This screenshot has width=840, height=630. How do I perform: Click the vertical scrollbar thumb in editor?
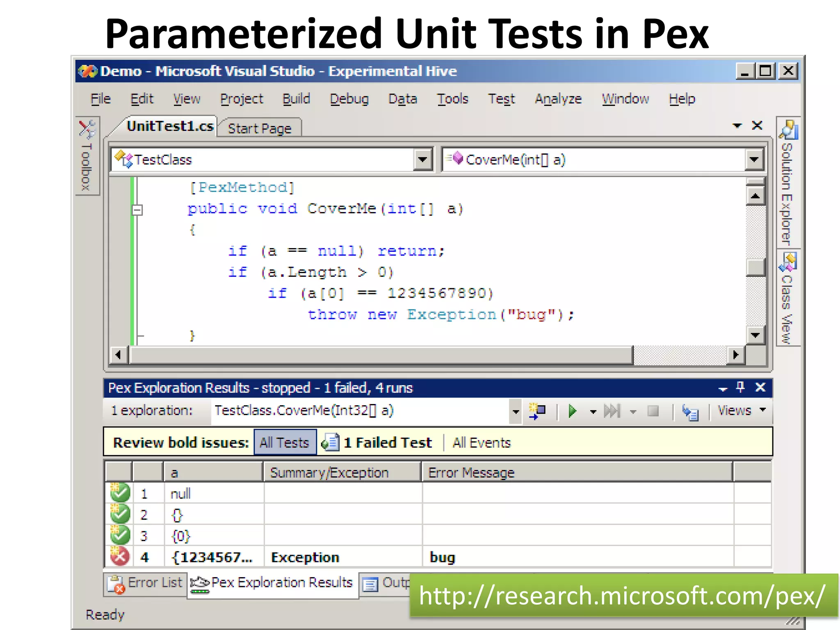tap(755, 267)
